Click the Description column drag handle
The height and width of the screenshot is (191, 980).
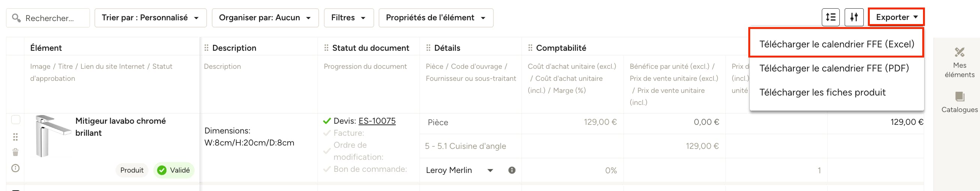206,48
